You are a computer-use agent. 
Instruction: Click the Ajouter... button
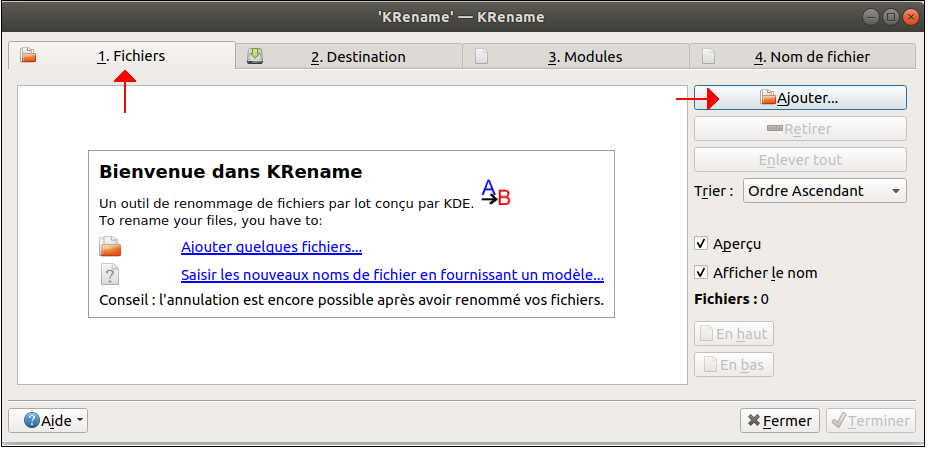800,98
